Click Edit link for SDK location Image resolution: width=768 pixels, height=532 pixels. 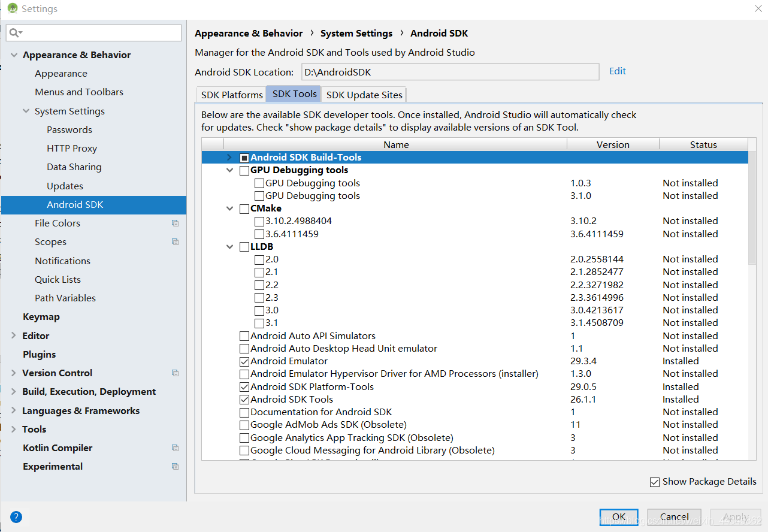click(x=618, y=71)
